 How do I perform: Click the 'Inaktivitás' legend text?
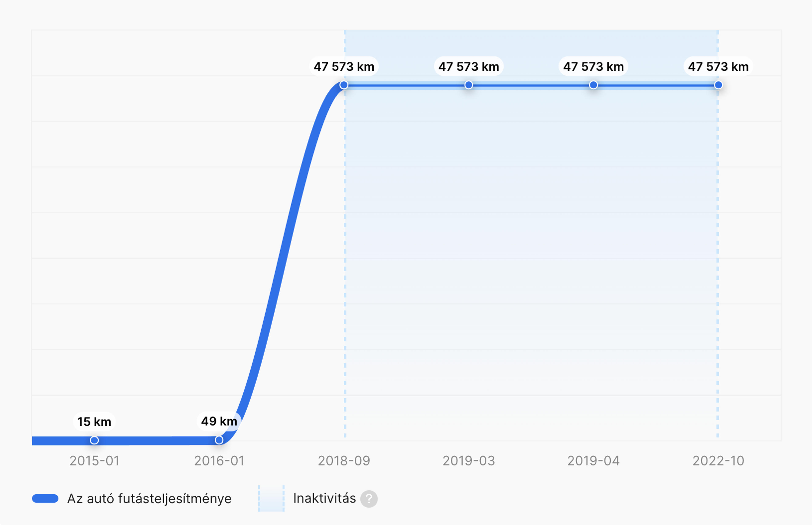[325, 498]
